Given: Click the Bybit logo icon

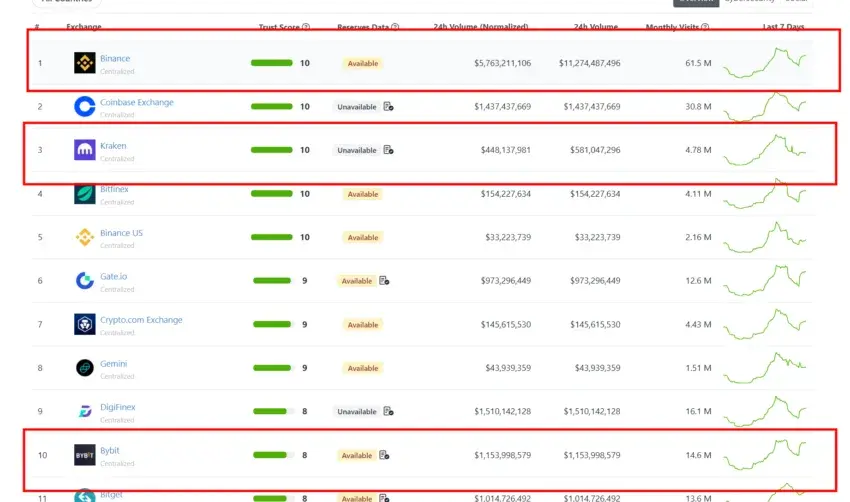Looking at the screenshot, I should [85, 455].
